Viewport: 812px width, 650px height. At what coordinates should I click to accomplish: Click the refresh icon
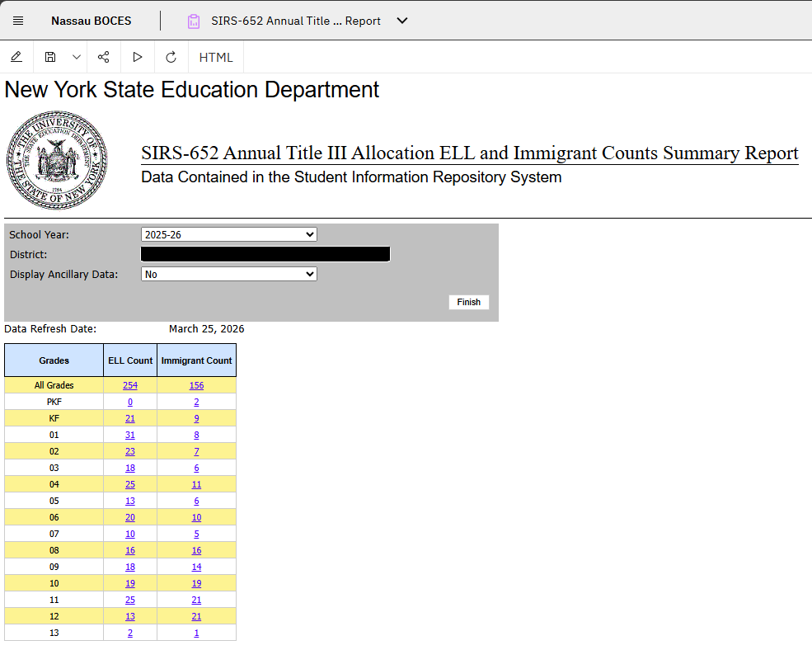[171, 57]
